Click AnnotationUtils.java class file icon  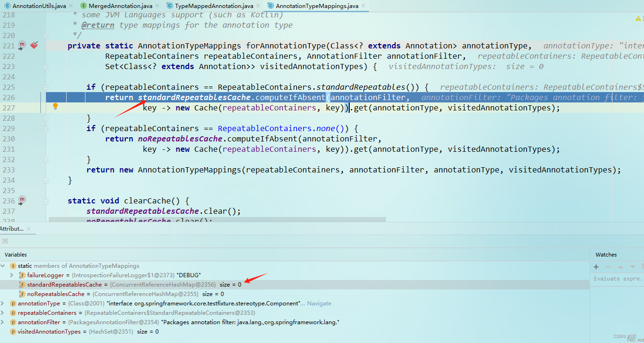tap(8, 6)
